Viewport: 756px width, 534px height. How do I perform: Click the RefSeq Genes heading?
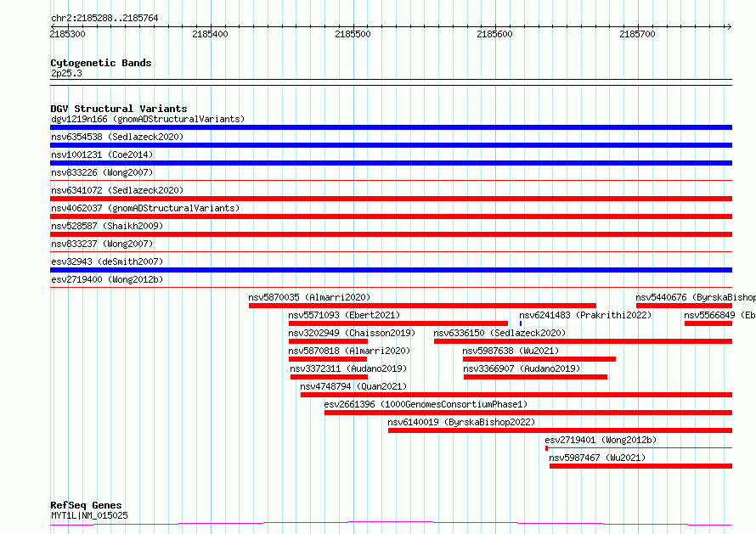click(x=86, y=505)
